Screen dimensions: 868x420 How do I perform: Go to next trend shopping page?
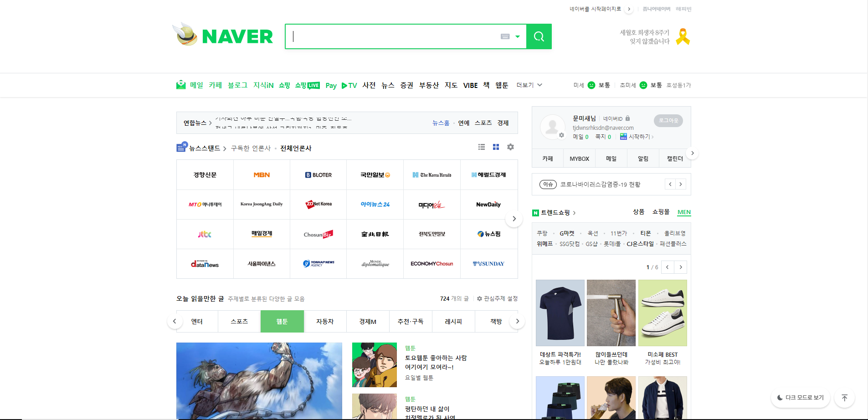click(x=681, y=267)
